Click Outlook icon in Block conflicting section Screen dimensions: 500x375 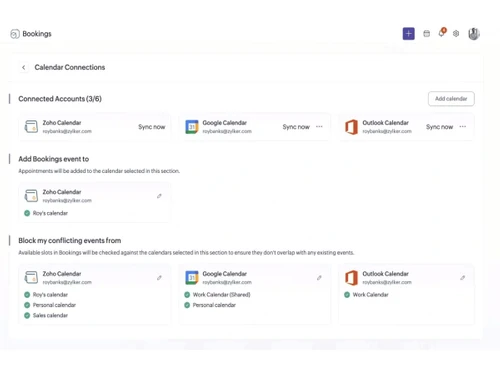pos(352,278)
